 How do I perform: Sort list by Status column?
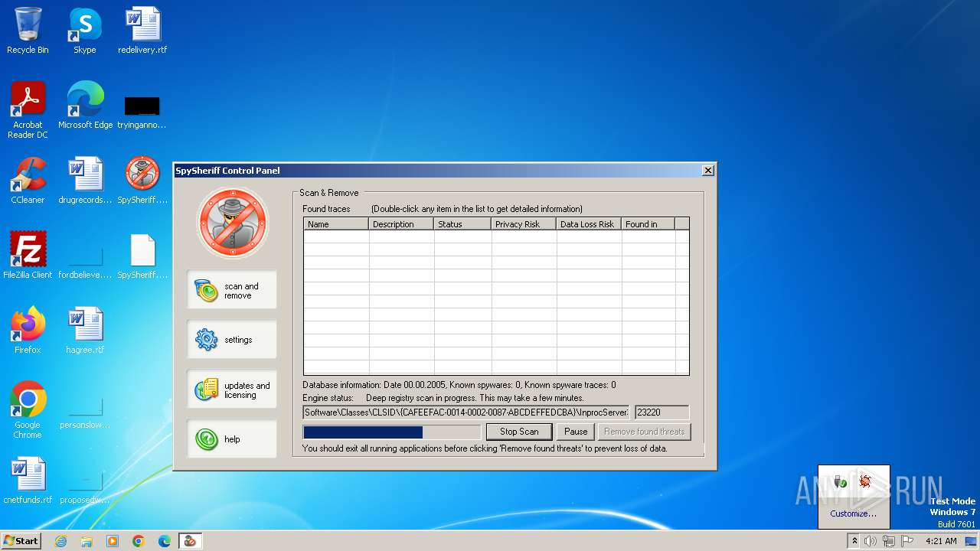tap(463, 224)
